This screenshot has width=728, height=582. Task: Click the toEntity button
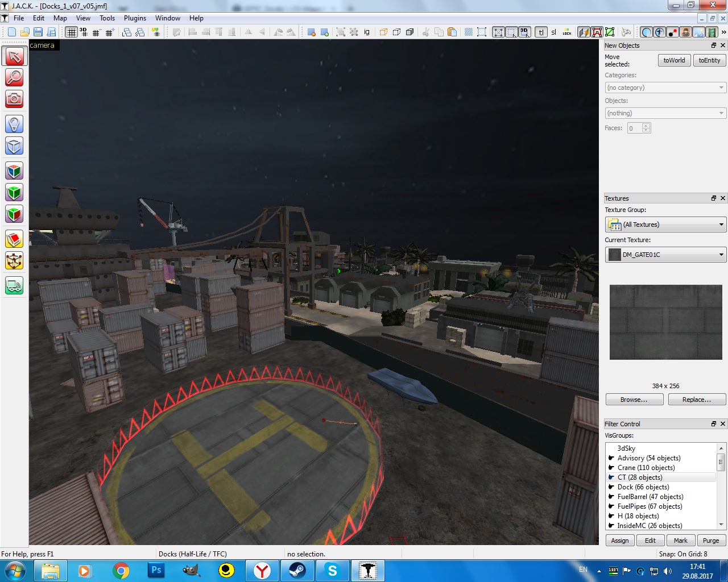tap(709, 60)
